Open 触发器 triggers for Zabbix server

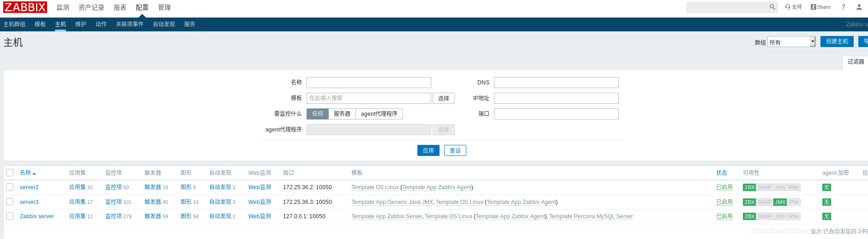coord(153,216)
